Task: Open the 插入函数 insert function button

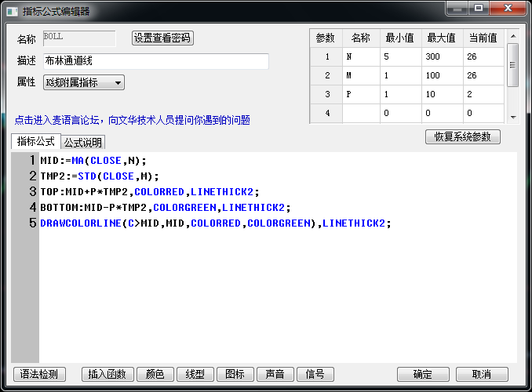Action: click(107, 374)
